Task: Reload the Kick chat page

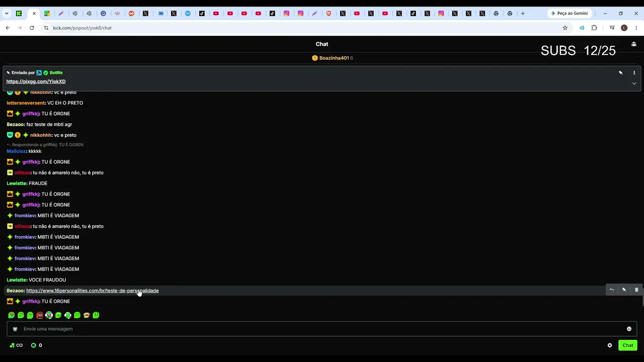Action: 32,28
